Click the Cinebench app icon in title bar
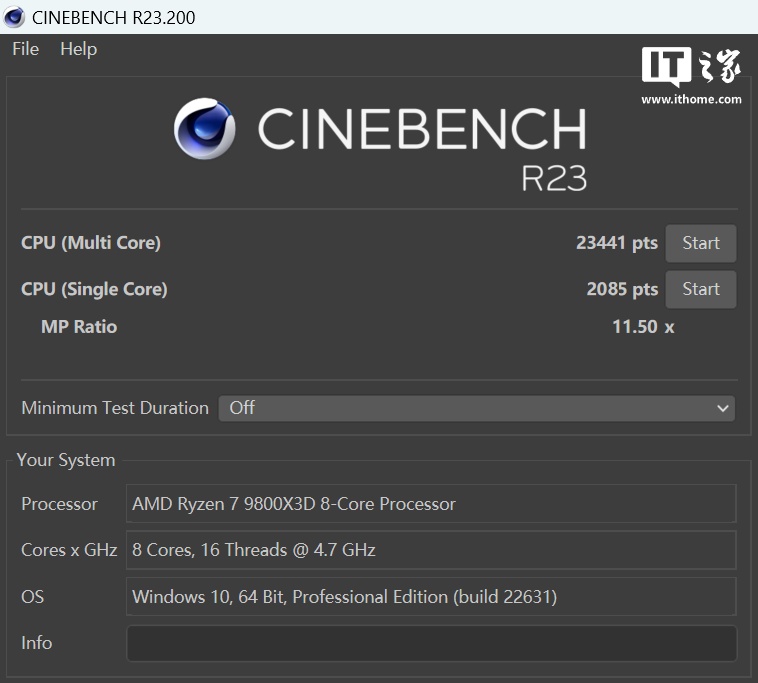This screenshot has width=758, height=683. tap(14, 17)
